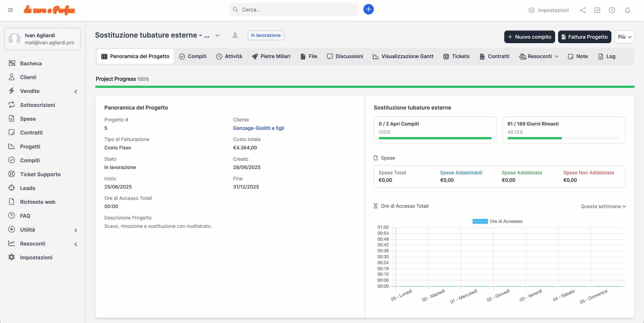Open the share icon in header

(582, 10)
